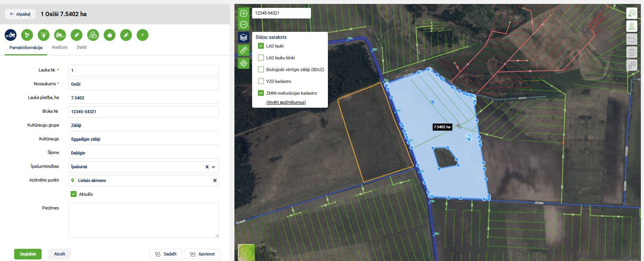Open the Darbi tab
644x261 pixels.
(82, 47)
